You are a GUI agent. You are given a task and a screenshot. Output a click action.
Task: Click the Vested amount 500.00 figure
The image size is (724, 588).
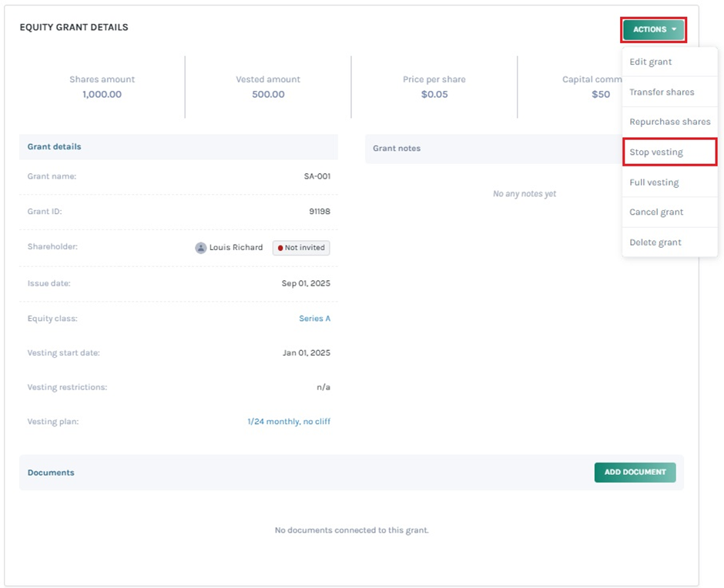pyautogui.click(x=268, y=94)
